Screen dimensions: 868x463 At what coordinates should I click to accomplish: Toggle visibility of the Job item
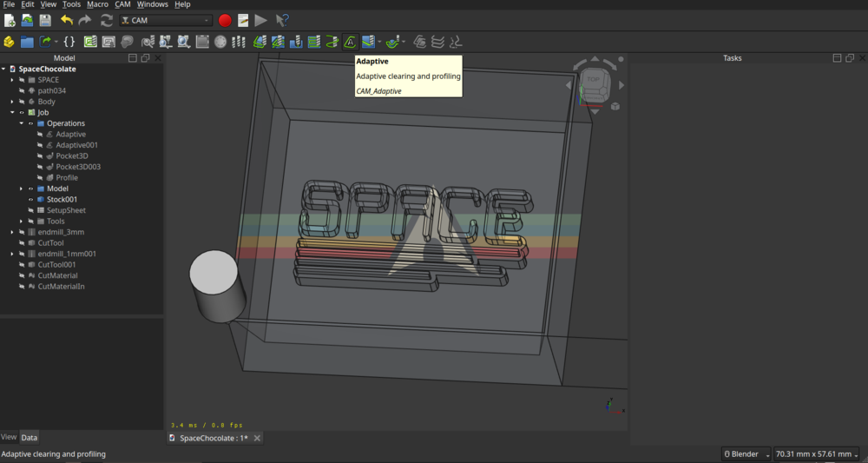[23, 112]
